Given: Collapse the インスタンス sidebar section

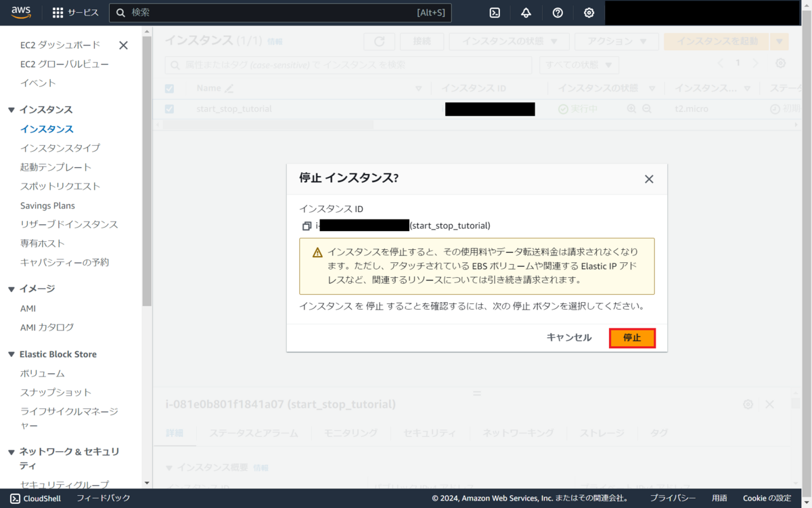Looking at the screenshot, I should click(12, 110).
